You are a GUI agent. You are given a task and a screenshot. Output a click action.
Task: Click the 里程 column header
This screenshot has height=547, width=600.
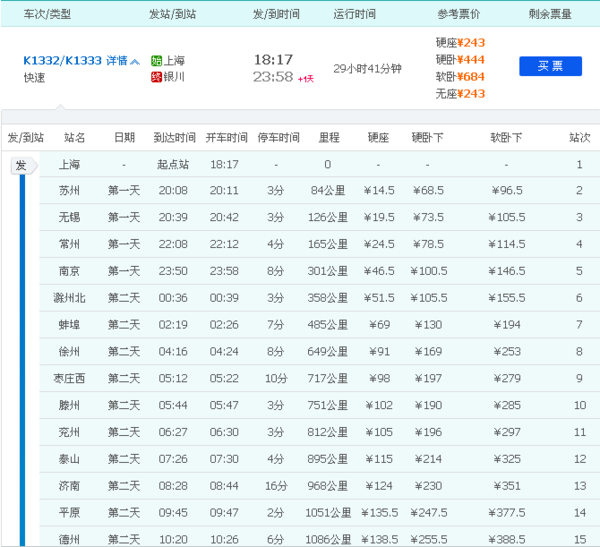329,137
